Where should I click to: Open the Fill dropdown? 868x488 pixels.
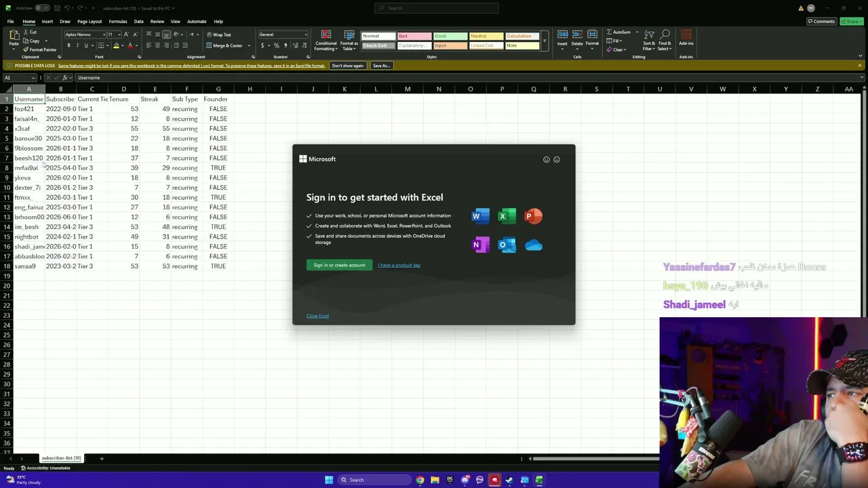click(x=616, y=41)
